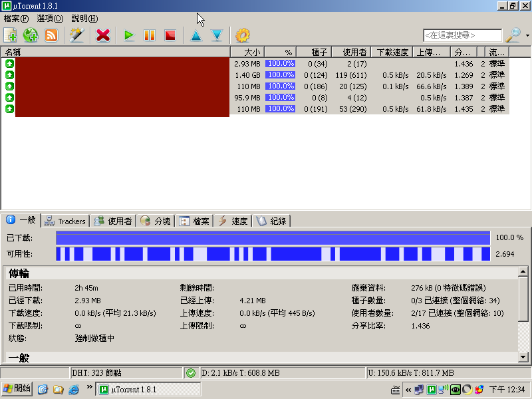Open the RSS feed downloader icon
532x399 pixels.
click(51, 35)
